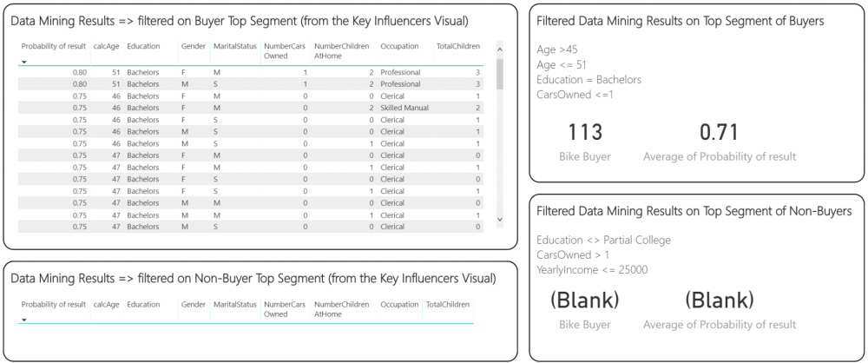Screen dimensions: 868x363
Task: Click NumberChildren AtHome header in Non-Buyer table
Action: [341, 309]
